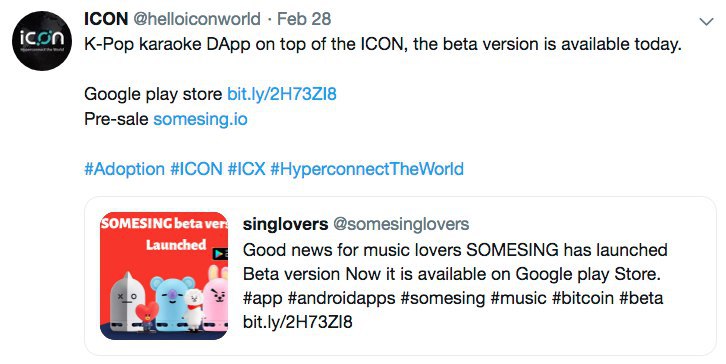
Task: Open the ICON account name
Action: (x=106, y=19)
